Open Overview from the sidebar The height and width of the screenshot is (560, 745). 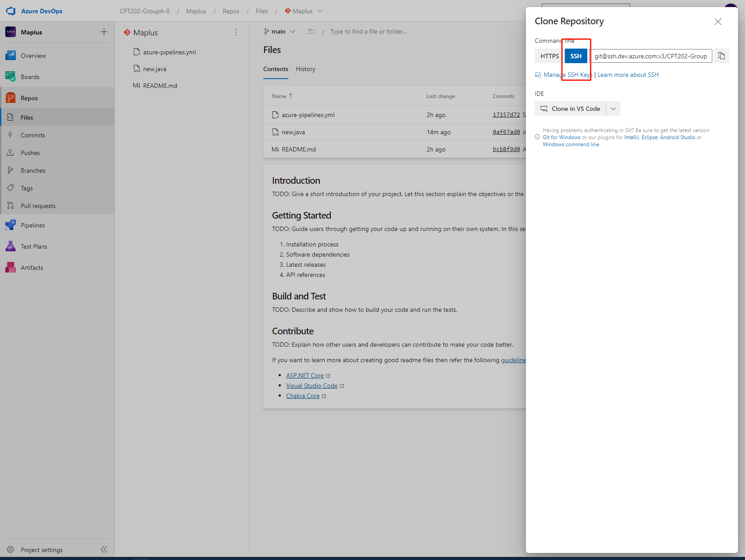33,56
